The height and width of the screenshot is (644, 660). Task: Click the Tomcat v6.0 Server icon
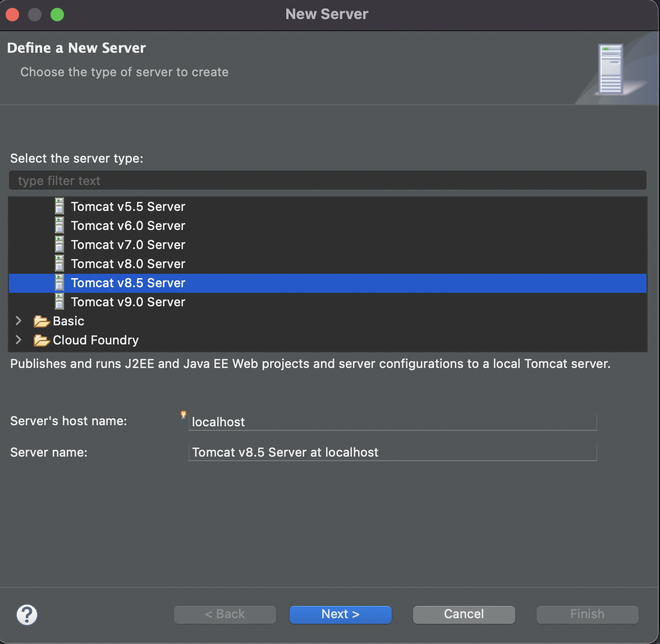point(59,225)
